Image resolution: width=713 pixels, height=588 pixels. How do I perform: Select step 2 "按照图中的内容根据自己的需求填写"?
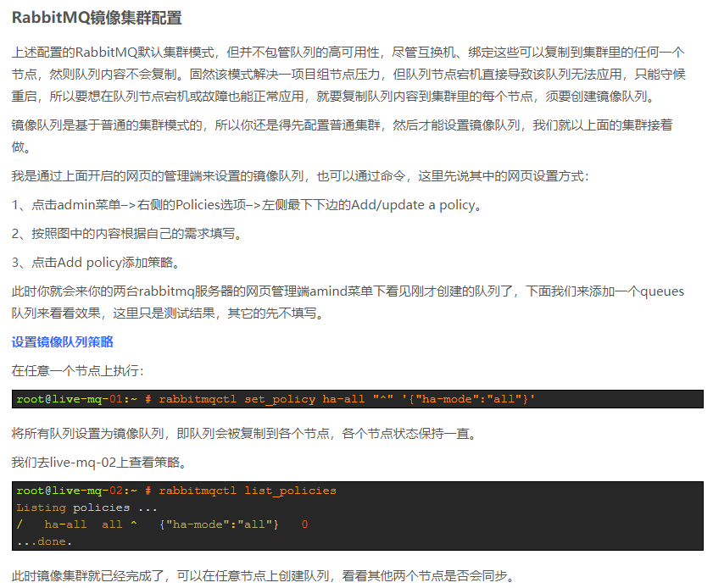pyautogui.click(x=127, y=234)
